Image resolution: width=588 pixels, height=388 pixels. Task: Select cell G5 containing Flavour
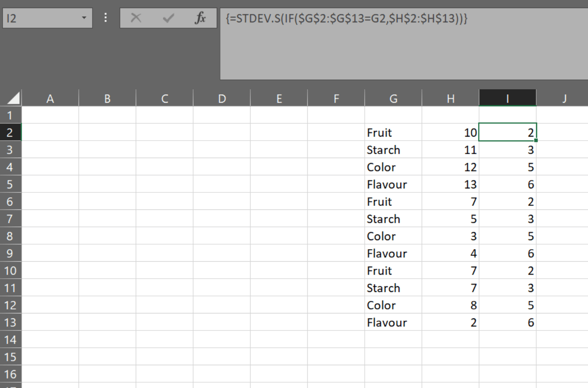(393, 184)
